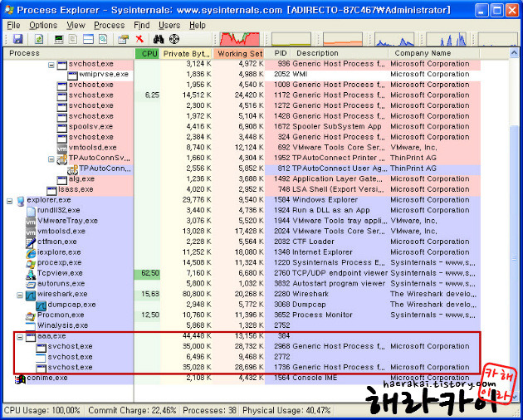Select svchost.exe with PID 1736

[242, 367]
